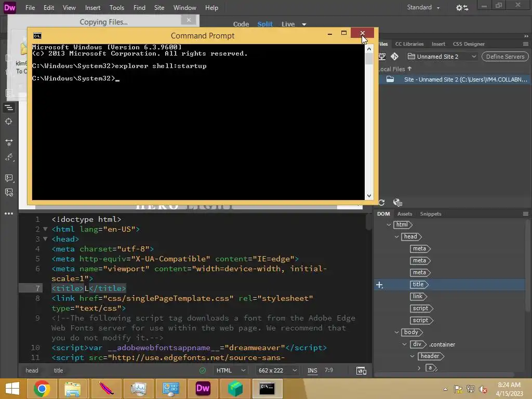532x399 pixels.
Task: Open the Standard workspace dropdown
Action: [423, 7]
